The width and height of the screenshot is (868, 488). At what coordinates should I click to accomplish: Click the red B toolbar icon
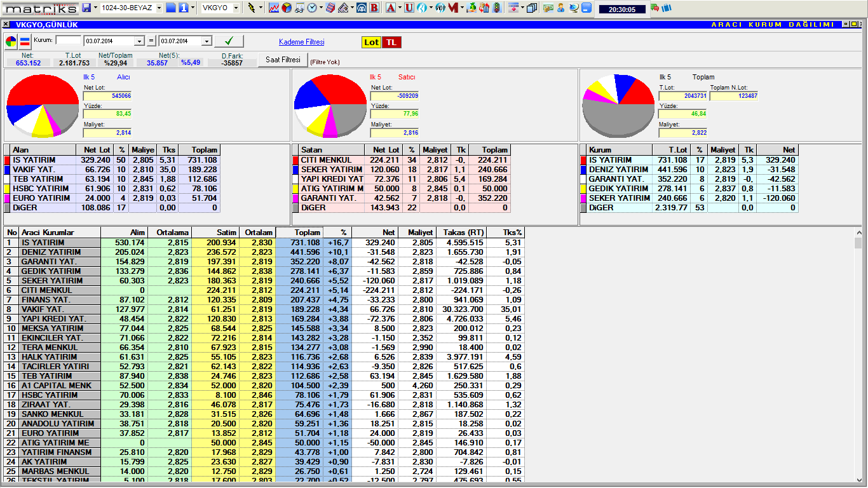pos(374,8)
